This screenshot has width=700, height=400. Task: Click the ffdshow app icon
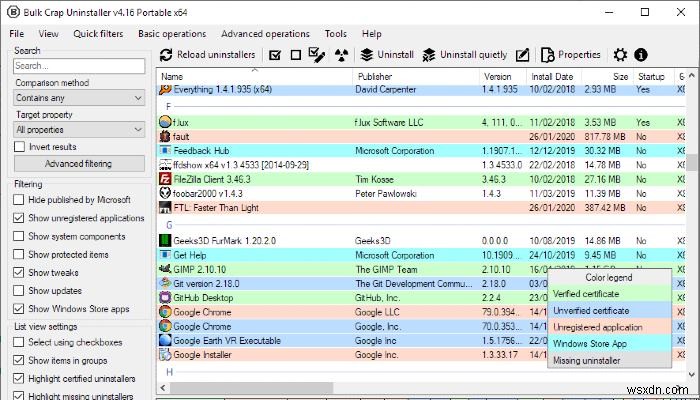click(165, 165)
